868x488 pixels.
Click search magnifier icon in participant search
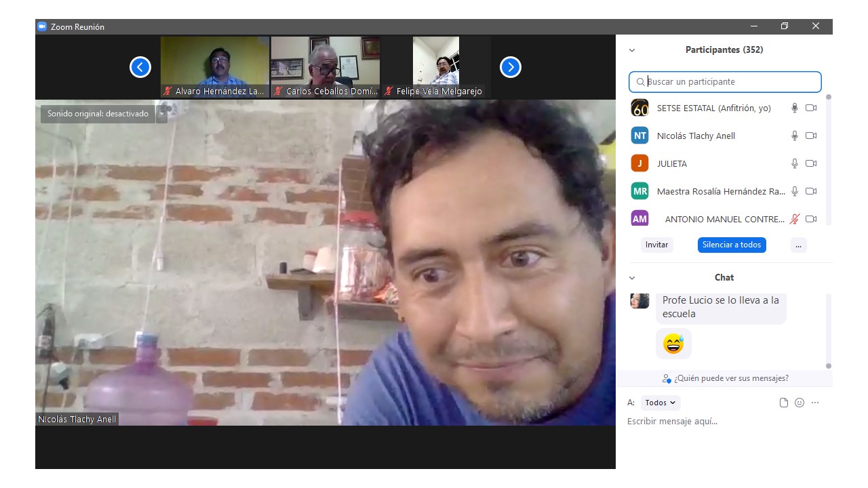coord(640,82)
